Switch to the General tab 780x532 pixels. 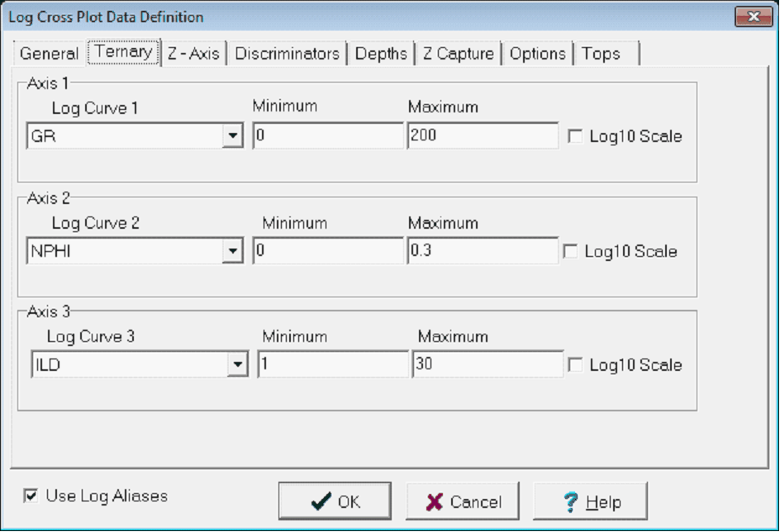[x=49, y=53]
